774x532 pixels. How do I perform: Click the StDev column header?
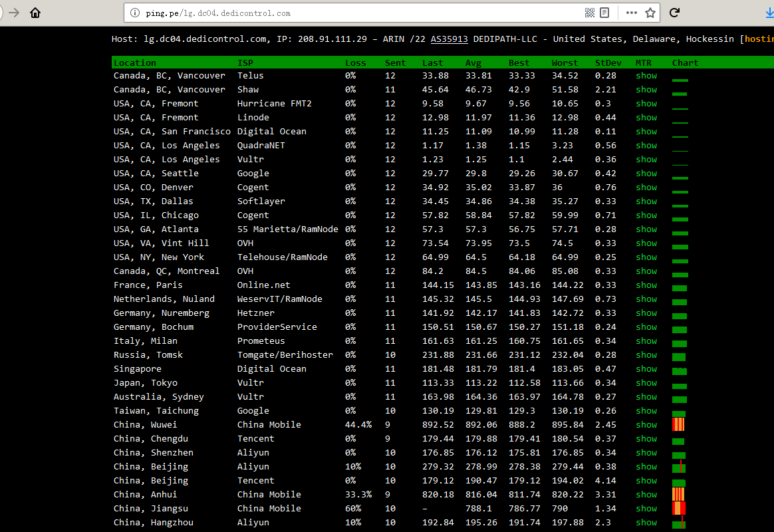coord(608,63)
